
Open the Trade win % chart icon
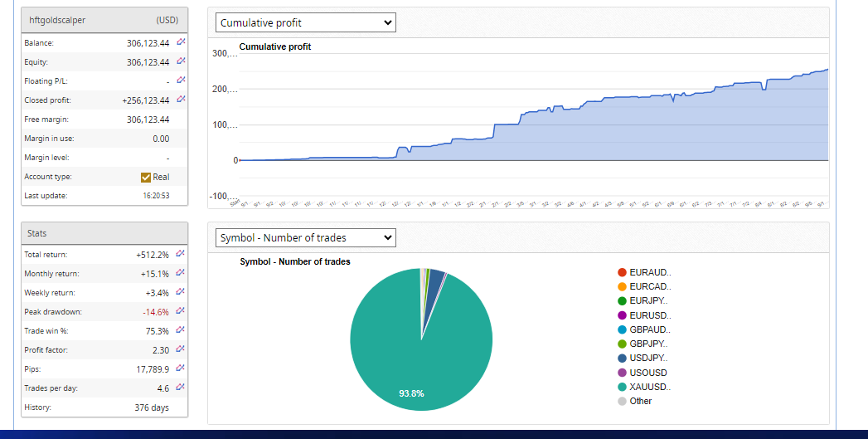coord(181,330)
